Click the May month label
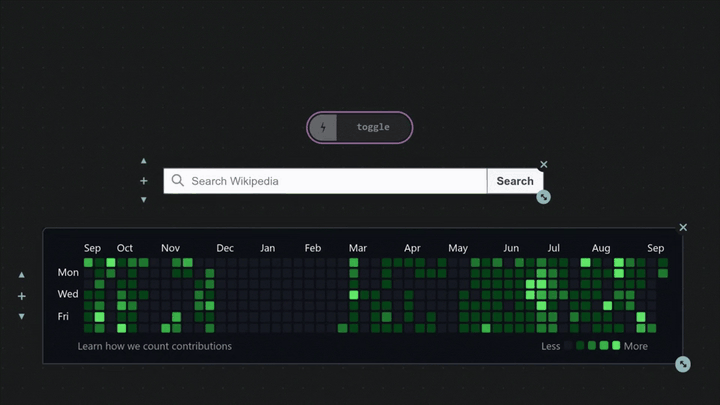This screenshot has width=720, height=405. 458,248
